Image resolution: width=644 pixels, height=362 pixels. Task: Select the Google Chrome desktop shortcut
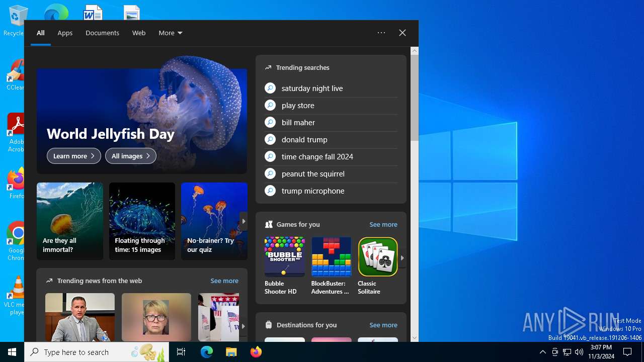click(x=15, y=241)
